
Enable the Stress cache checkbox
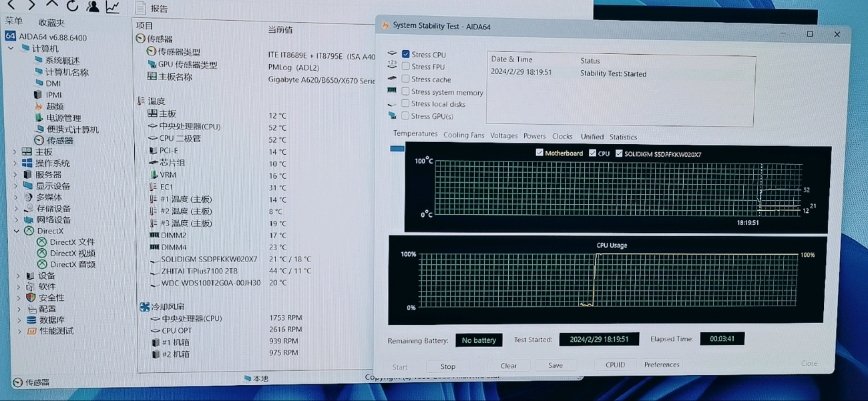click(x=405, y=79)
